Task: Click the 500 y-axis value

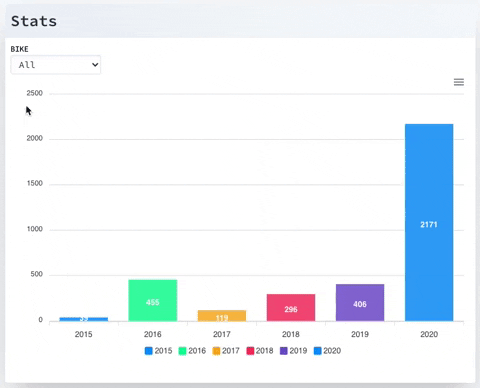Action: 37,274
